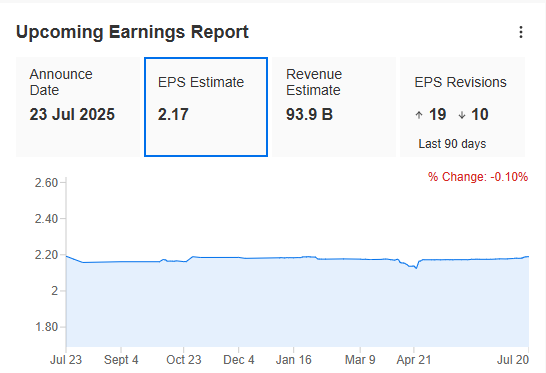Select the Announce Date card

pos(78,107)
